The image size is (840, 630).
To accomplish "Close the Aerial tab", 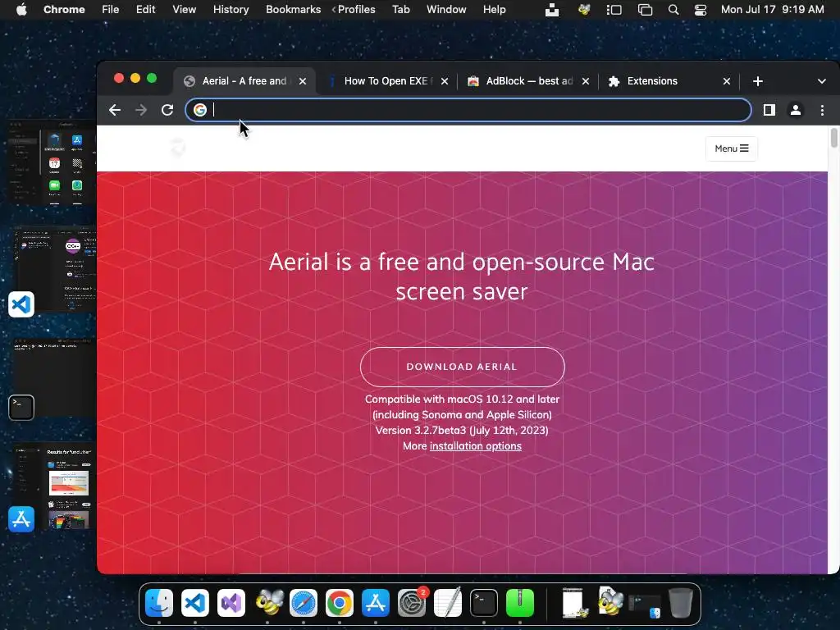I will [x=303, y=81].
